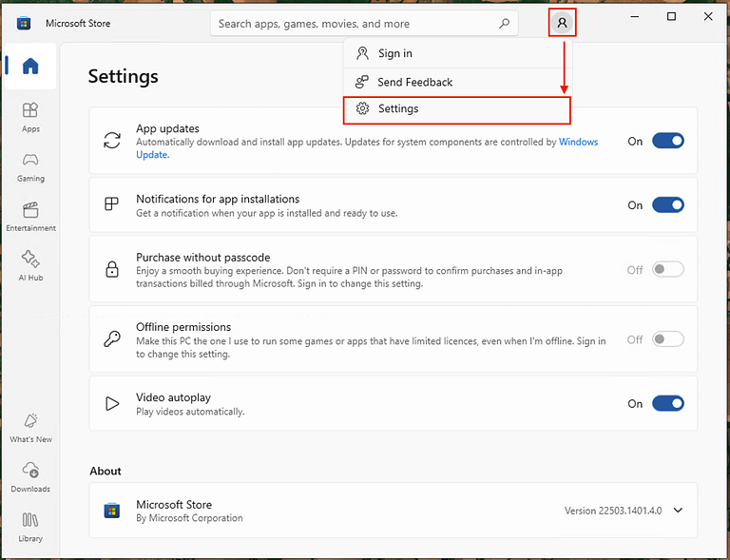The height and width of the screenshot is (560, 730).
Task: Toggle Video autoplay off
Action: pyautogui.click(x=667, y=403)
